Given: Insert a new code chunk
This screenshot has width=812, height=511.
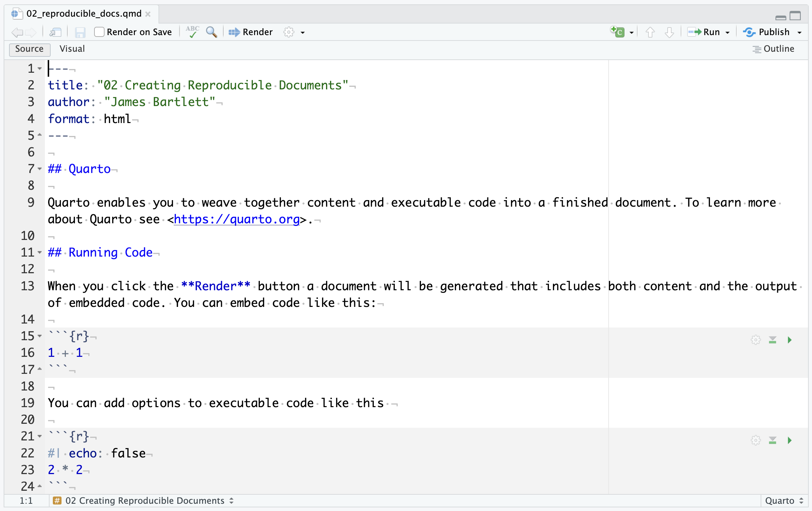Looking at the screenshot, I should pyautogui.click(x=617, y=32).
